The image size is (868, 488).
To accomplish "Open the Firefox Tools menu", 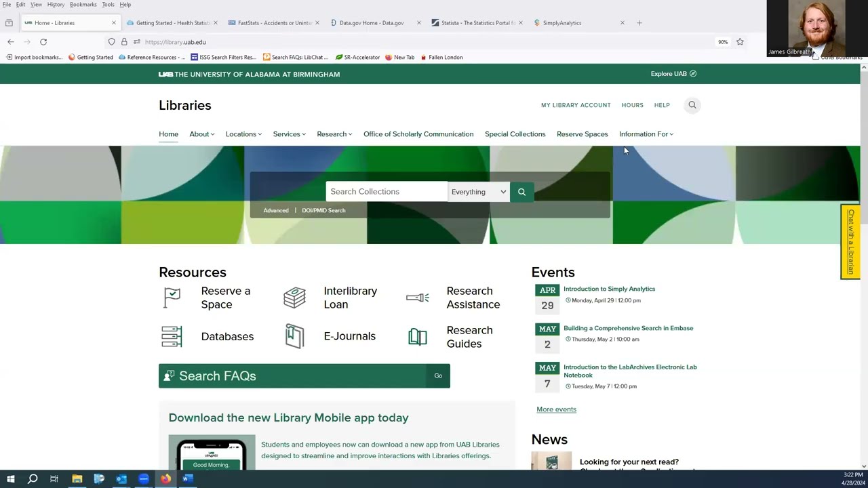I will tap(108, 5).
